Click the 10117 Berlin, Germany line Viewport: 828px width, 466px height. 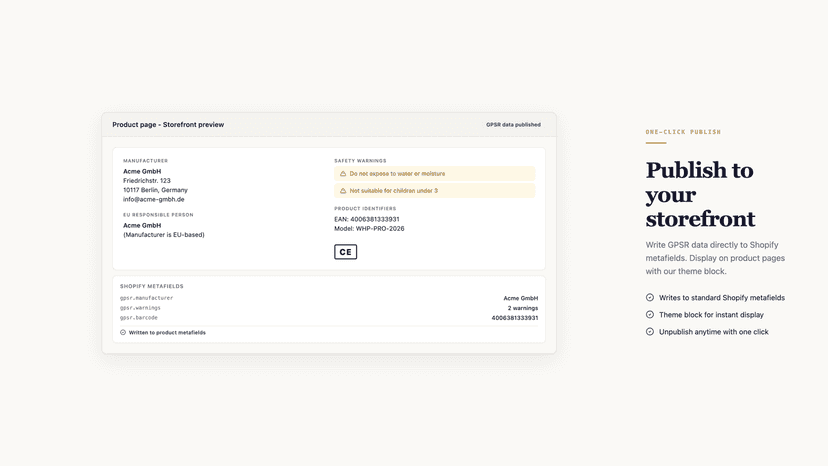pos(155,190)
